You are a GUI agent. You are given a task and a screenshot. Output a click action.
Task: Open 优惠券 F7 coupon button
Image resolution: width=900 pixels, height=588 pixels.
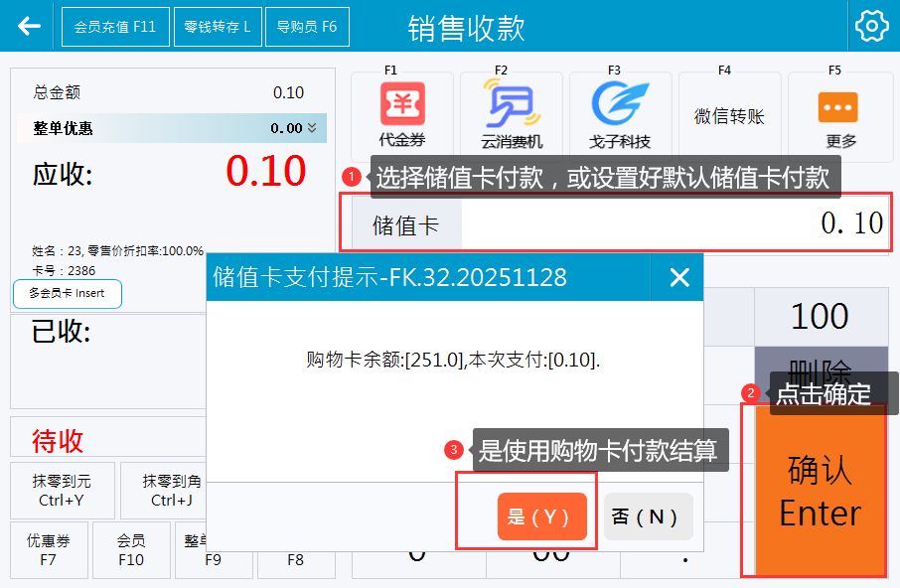coord(48,550)
